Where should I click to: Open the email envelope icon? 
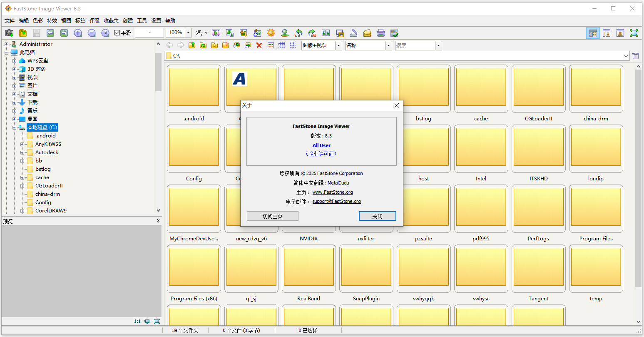367,33
